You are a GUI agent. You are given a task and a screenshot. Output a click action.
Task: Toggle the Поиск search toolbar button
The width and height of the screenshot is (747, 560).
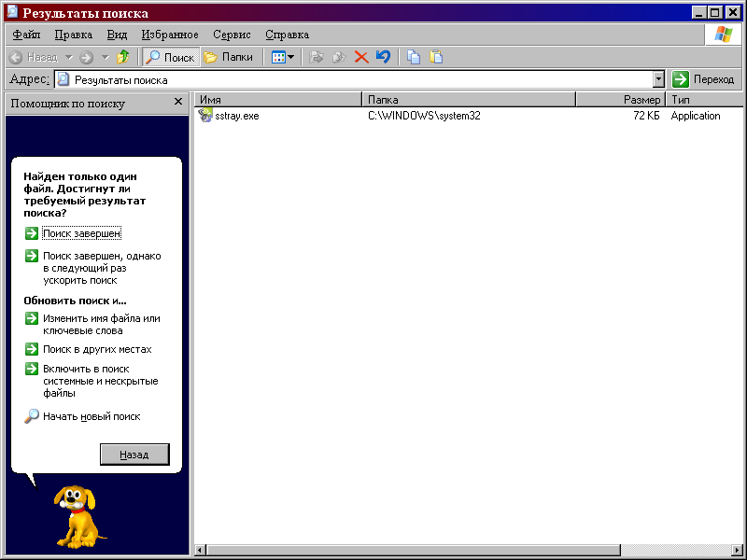point(169,57)
